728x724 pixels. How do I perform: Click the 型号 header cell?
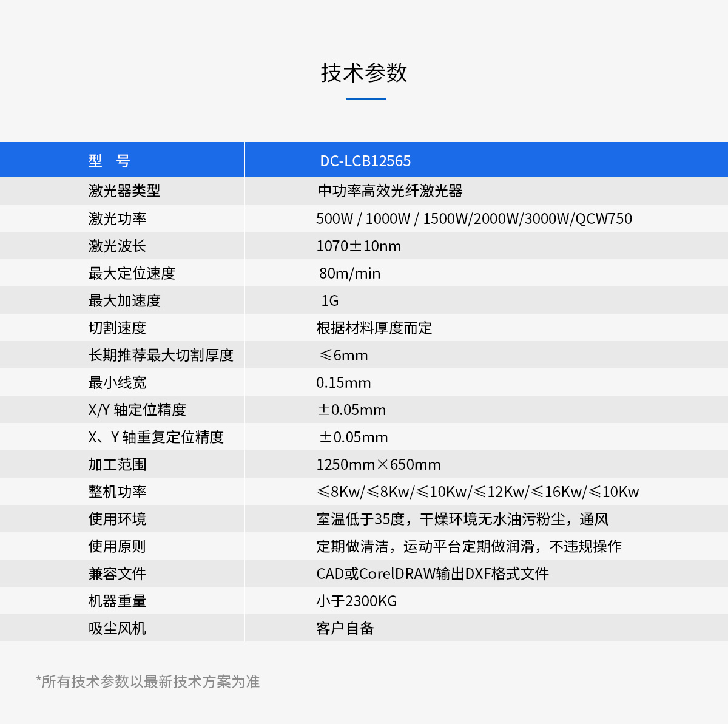tap(109, 161)
